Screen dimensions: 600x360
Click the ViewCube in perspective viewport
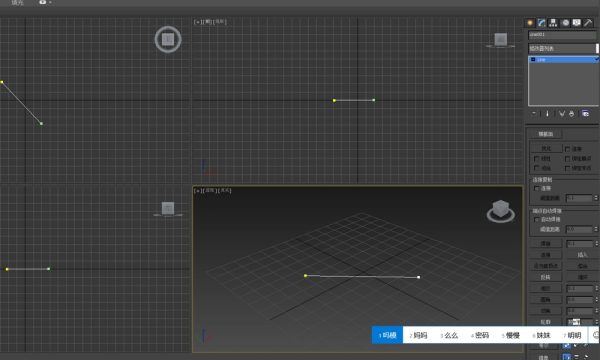(501, 211)
